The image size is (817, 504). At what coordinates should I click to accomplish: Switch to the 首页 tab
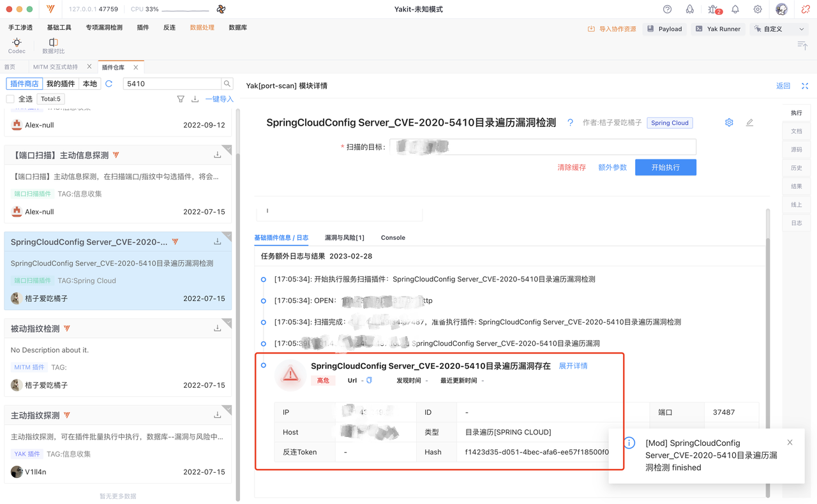click(x=10, y=67)
